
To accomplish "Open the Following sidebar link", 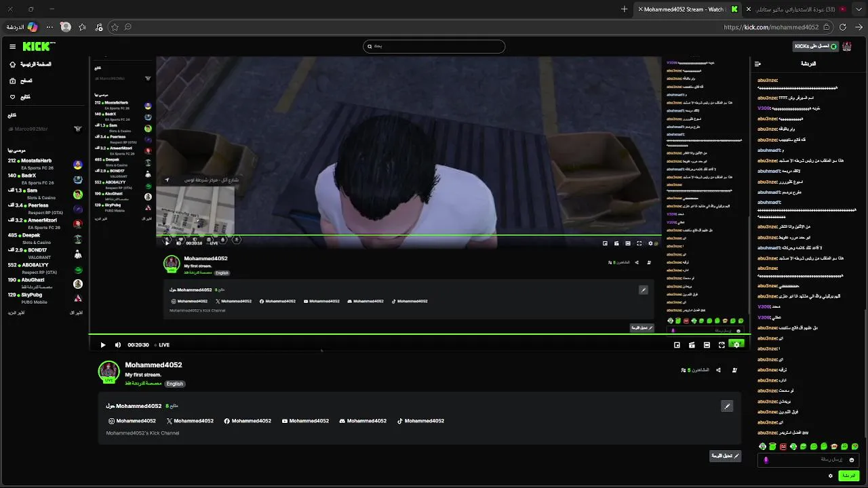I will click(20, 97).
